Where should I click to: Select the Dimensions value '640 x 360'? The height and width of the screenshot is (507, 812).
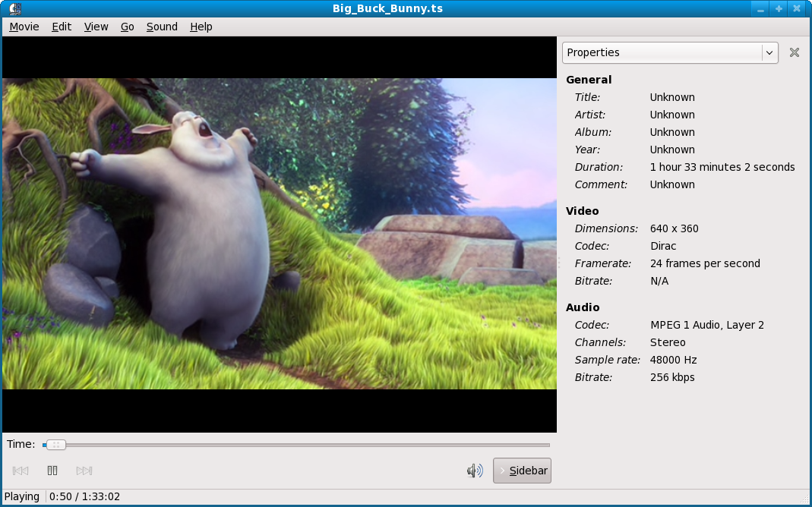675,228
